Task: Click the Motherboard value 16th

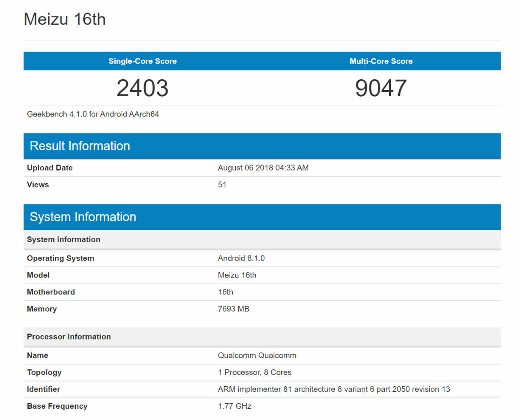Action: click(x=225, y=292)
